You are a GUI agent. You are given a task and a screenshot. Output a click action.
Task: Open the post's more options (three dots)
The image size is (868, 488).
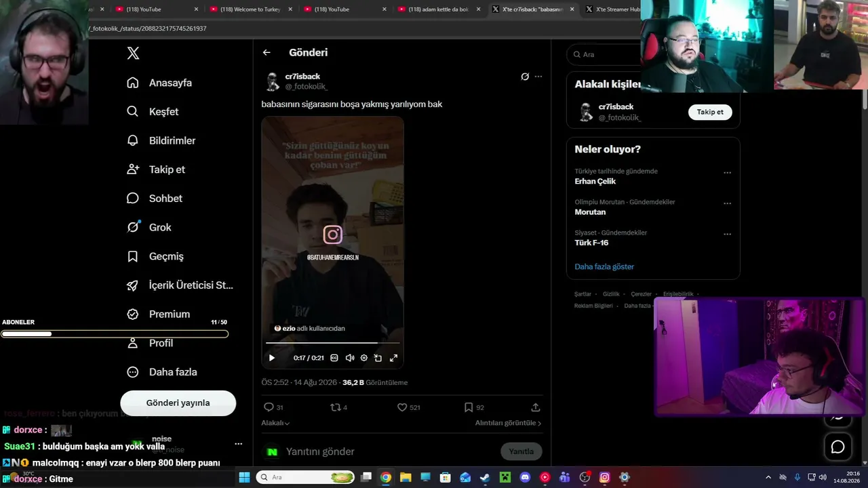pos(538,77)
